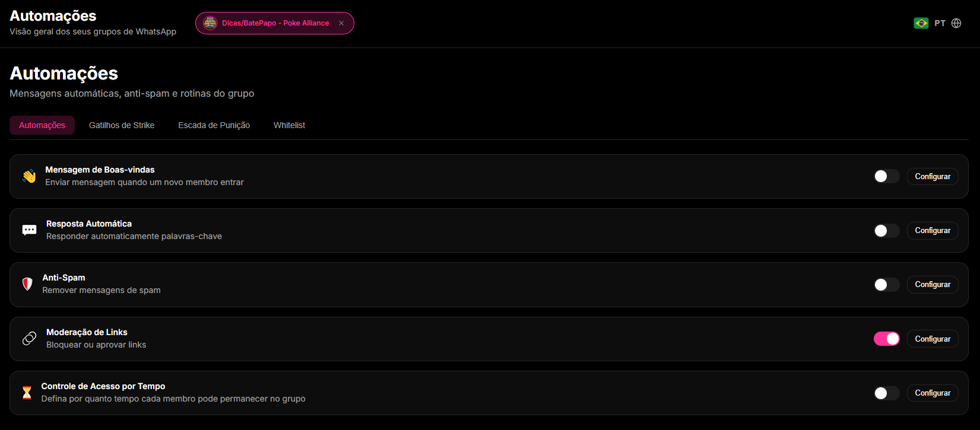The height and width of the screenshot is (430, 980).
Task: Open the Escada de Punição tab
Action: 214,125
